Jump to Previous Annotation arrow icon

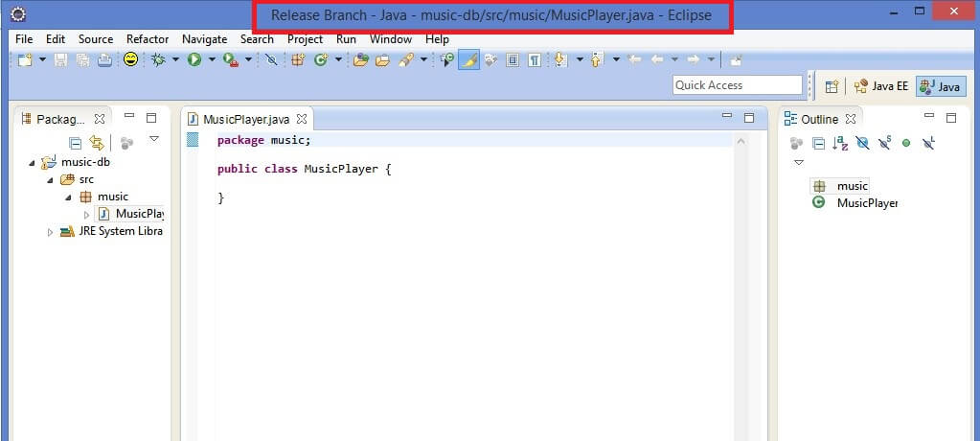click(597, 60)
